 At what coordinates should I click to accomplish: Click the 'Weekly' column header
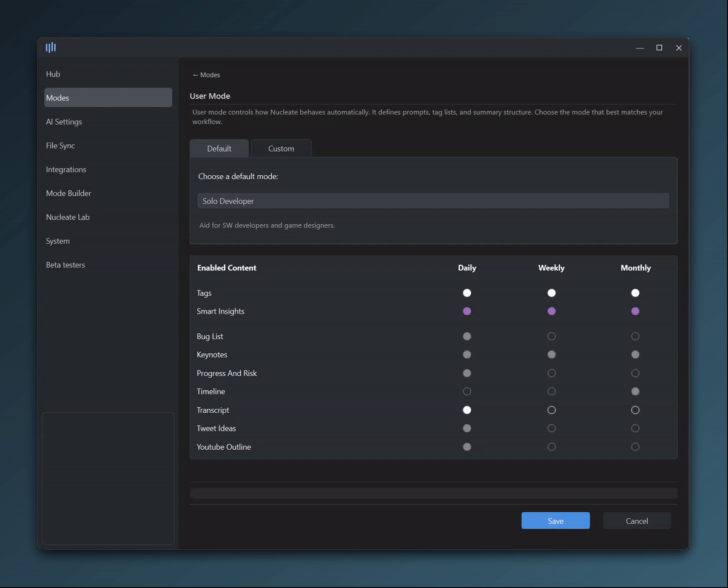coord(551,268)
